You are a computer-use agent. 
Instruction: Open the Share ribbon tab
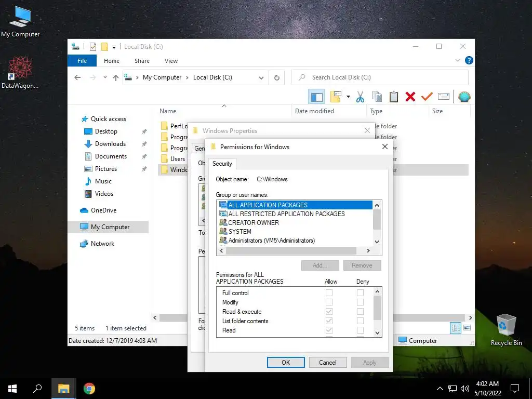(142, 61)
